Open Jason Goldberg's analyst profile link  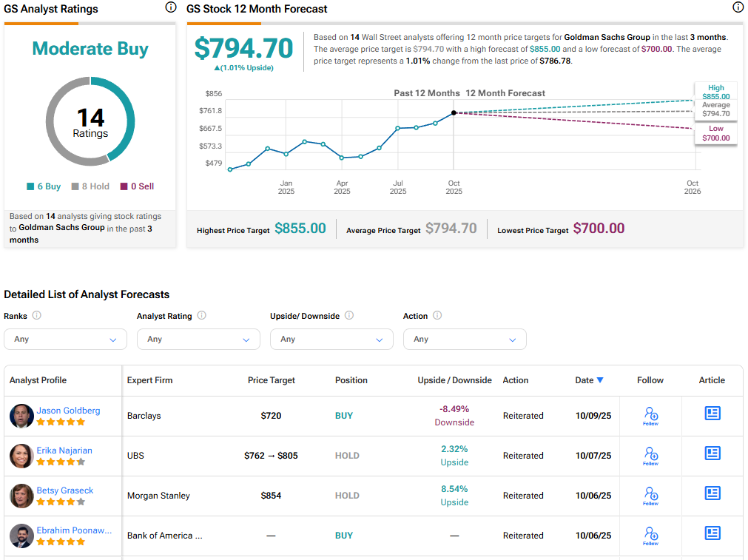68,411
